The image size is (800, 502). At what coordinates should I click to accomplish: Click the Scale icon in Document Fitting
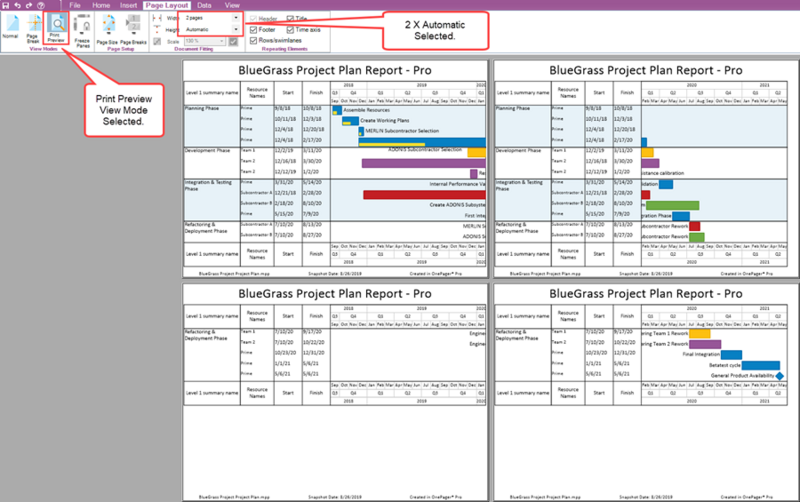tap(157, 41)
